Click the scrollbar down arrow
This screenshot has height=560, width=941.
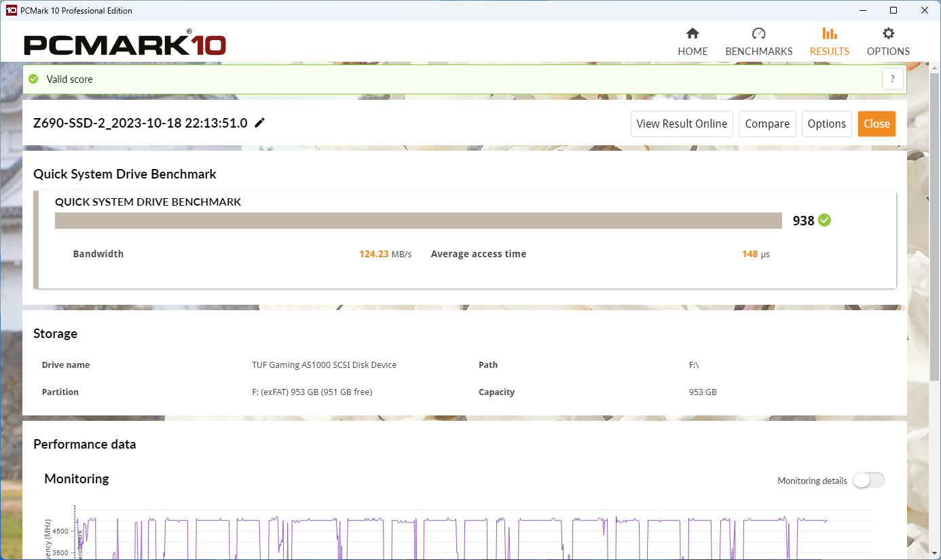(936, 555)
